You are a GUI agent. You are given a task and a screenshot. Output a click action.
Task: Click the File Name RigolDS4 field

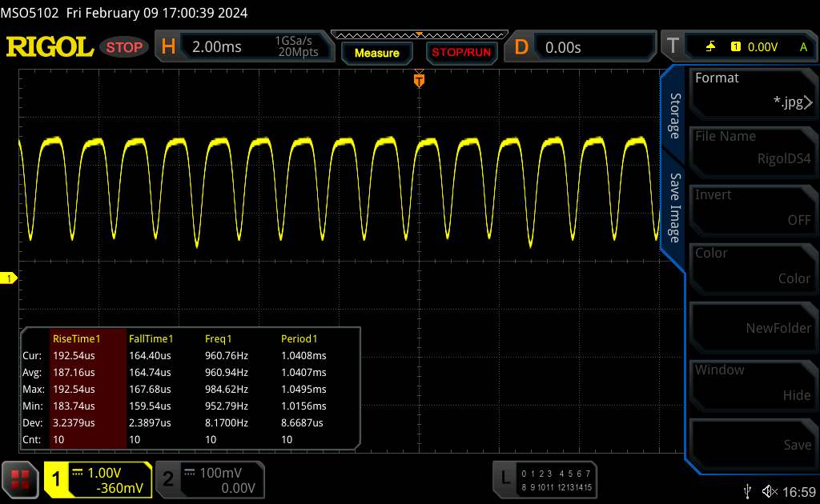coord(753,151)
